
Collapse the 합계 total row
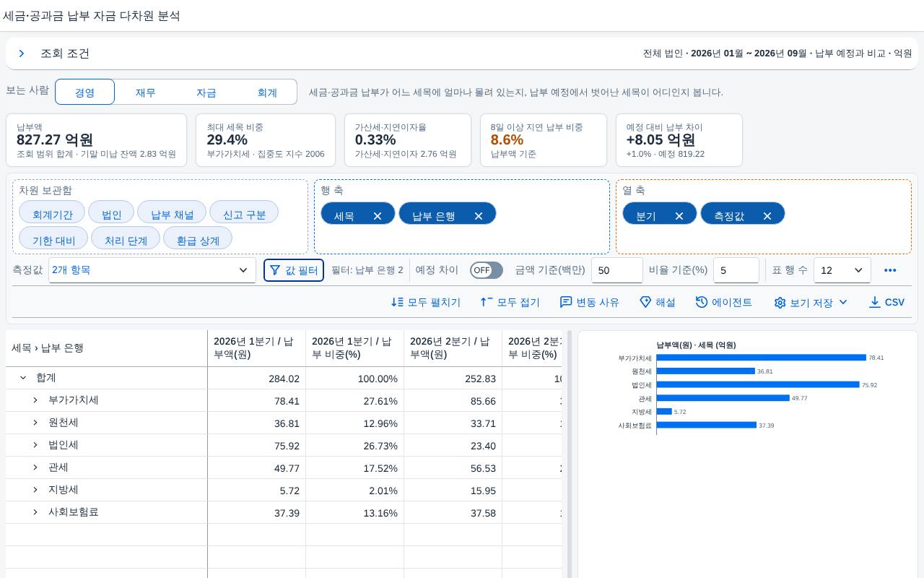(23, 378)
